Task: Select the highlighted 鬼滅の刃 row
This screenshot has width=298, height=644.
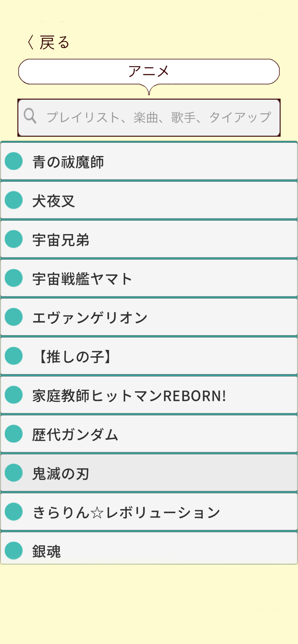Action: coord(149,473)
